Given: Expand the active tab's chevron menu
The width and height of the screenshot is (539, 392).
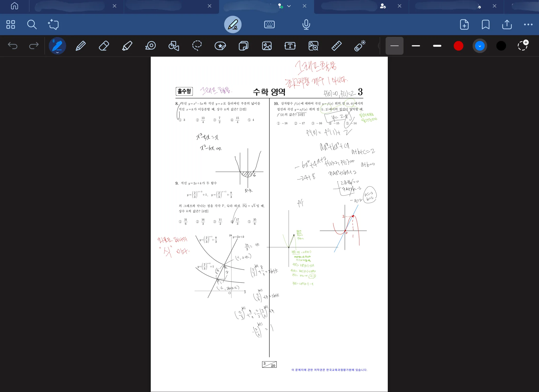Looking at the screenshot, I should coord(289,6).
